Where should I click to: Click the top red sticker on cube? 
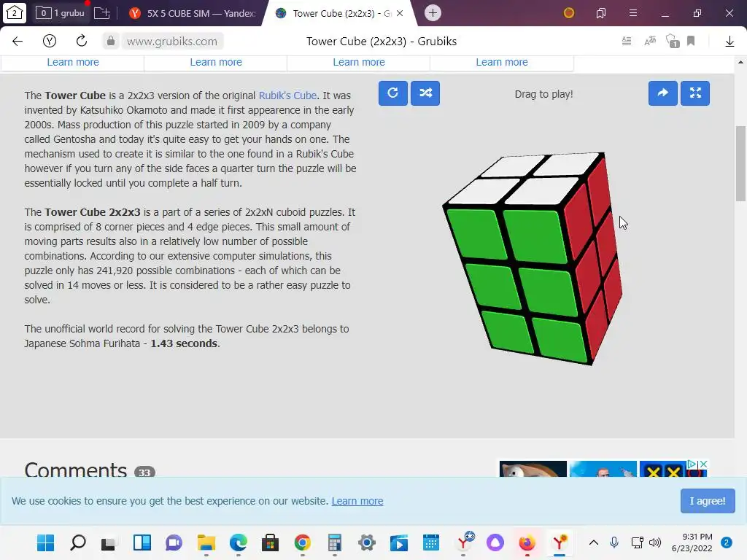(600, 192)
